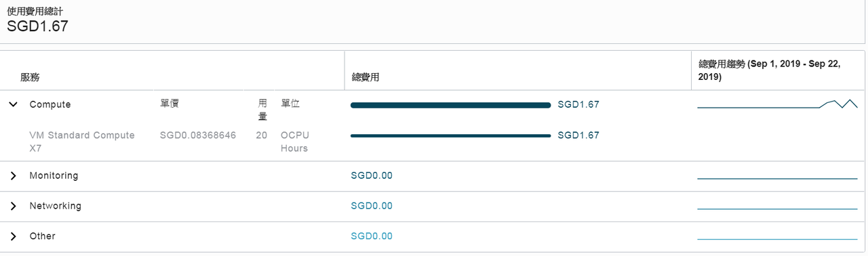Click the Compute cost trend sparkline
This screenshot has width=868, height=256.
pyautogui.click(x=777, y=104)
